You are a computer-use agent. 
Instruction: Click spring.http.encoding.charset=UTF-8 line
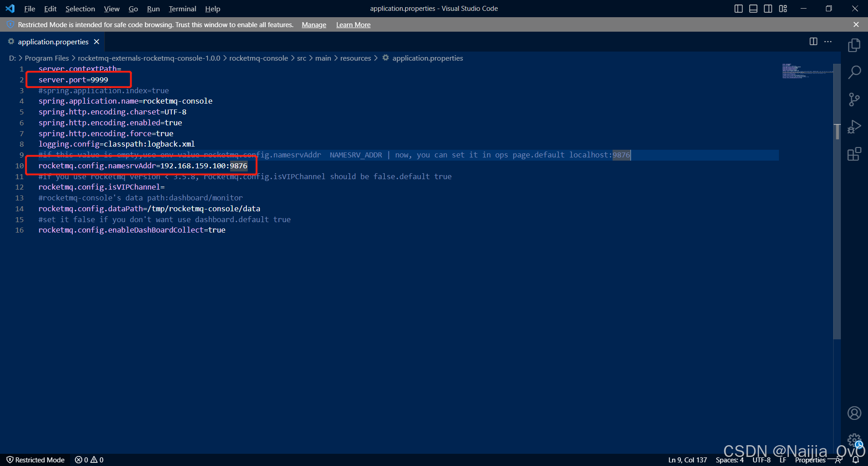(112, 112)
